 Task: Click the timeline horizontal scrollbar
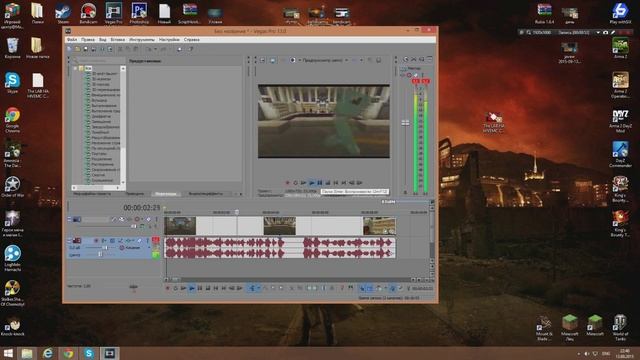pyautogui.click(x=291, y=280)
